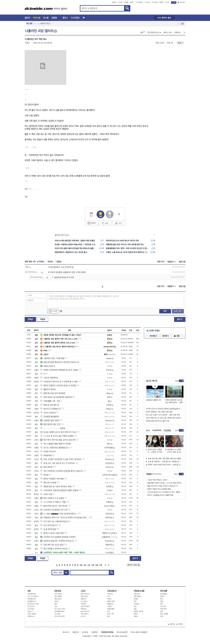Viewport: 210px width, 644px height.
Task: Open the 마이너갤 nav tab
Action: [x=36, y=18]
